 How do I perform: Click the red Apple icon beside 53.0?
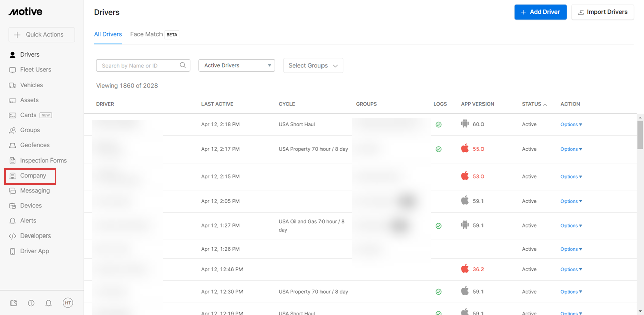[465, 176]
